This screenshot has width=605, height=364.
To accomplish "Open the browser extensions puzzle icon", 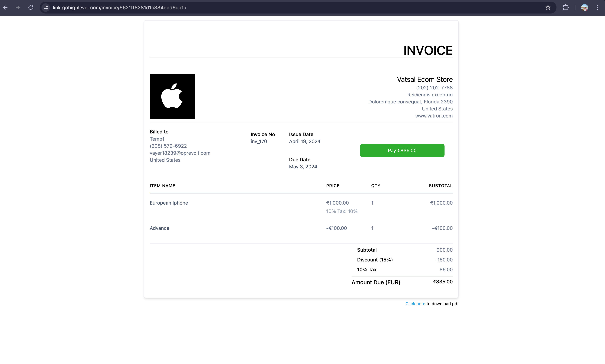I will [566, 8].
